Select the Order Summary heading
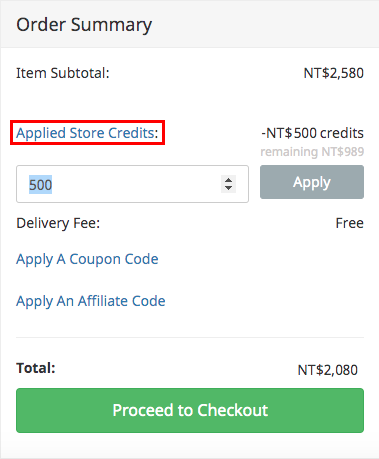Screen dimensions: 379x459 coord(84,25)
